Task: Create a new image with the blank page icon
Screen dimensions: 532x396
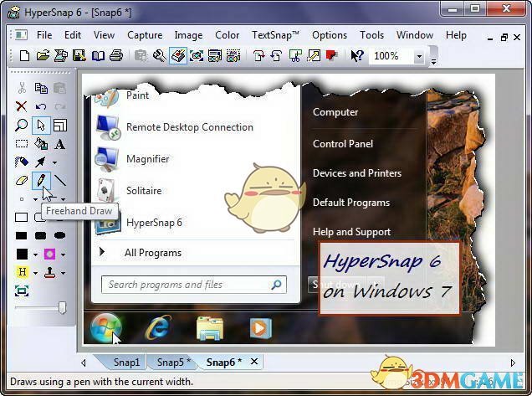Action: [x=24, y=55]
